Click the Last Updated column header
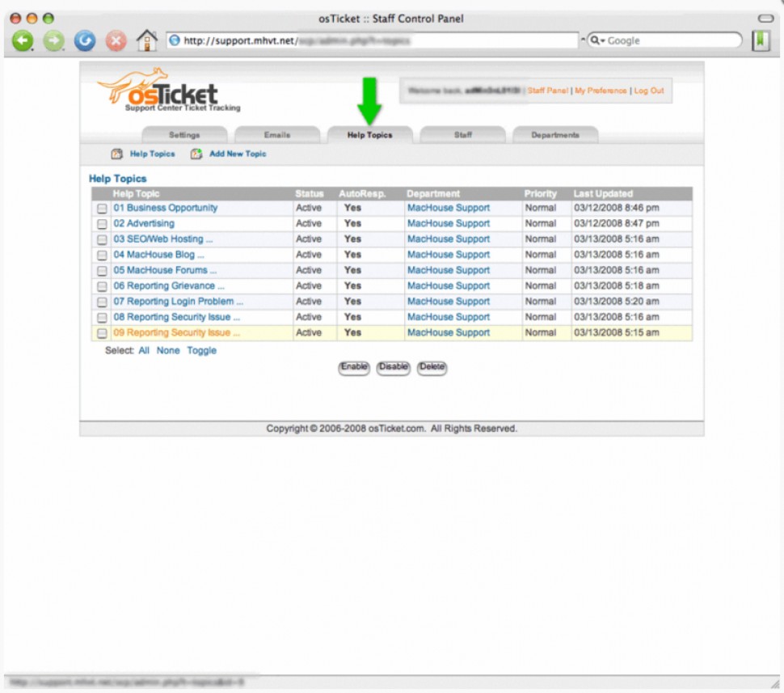Viewport: 784px width, 693px height. point(603,193)
